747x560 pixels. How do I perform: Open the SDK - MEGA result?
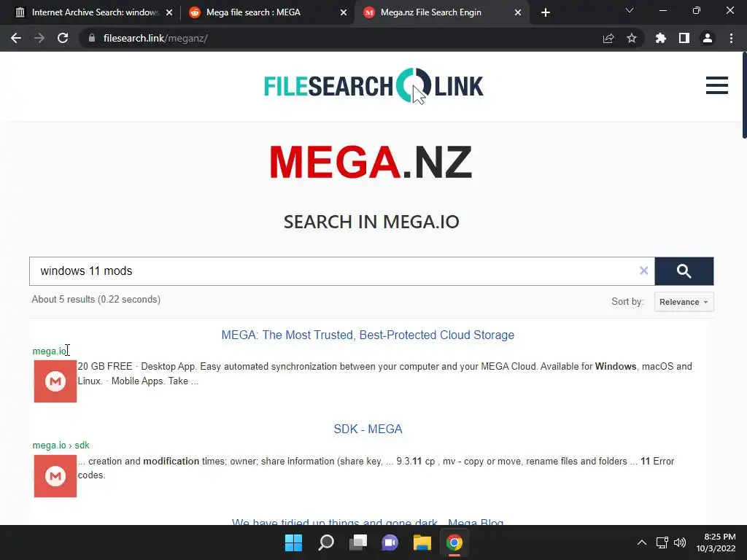coord(368,429)
